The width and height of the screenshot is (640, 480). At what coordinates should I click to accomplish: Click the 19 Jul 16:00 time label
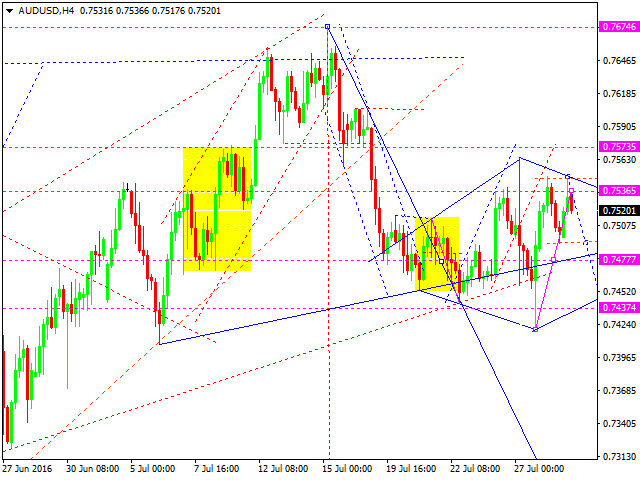(x=411, y=469)
